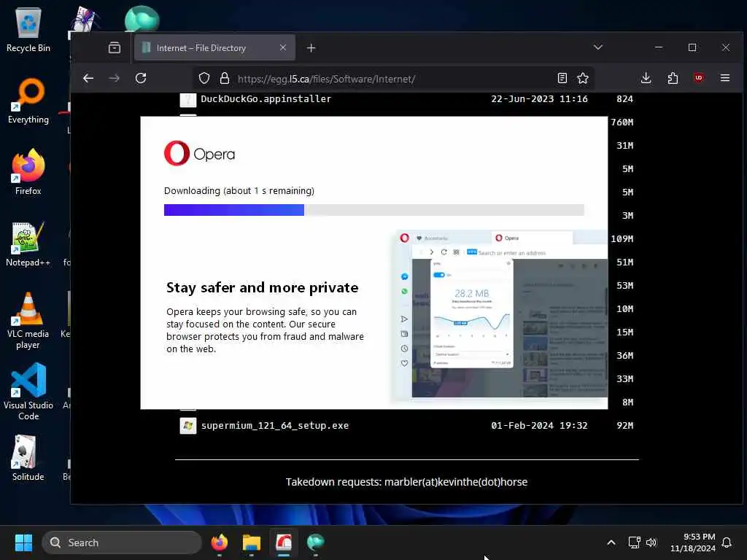Screen dimensions: 747x560
Task: Click the 22-Jun-2023 11:16 date entry
Action: [539, 98]
